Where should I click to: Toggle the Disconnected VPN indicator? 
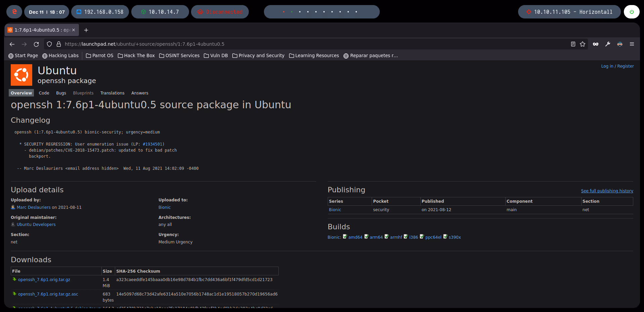point(220,11)
